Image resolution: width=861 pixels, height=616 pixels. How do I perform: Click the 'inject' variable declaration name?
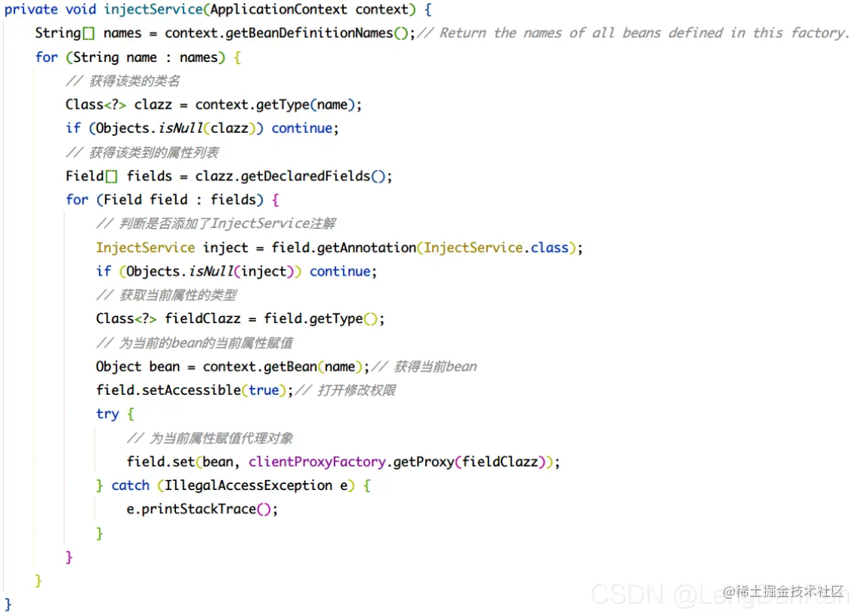coord(226,248)
